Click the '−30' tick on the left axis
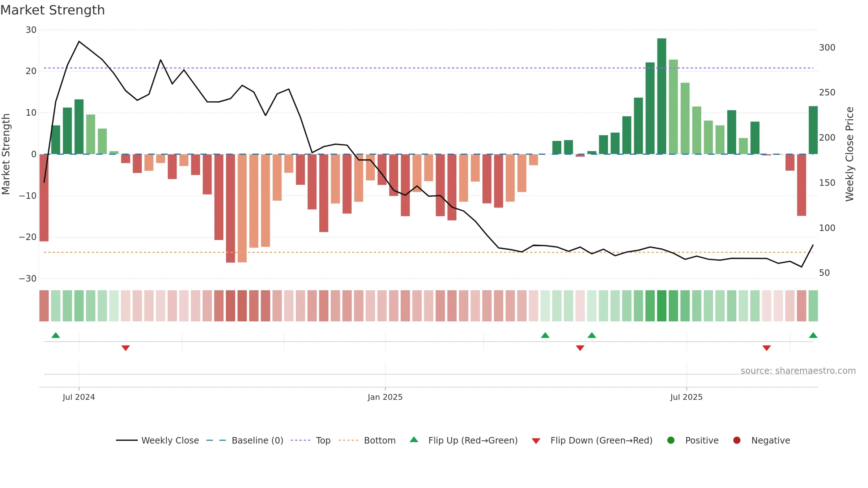This screenshot has height=488, width=868. [28, 279]
